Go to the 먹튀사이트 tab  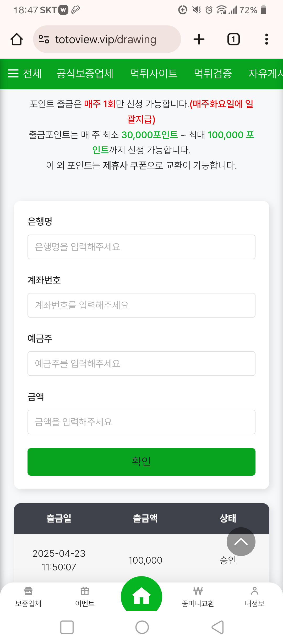click(x=154, y=74)
